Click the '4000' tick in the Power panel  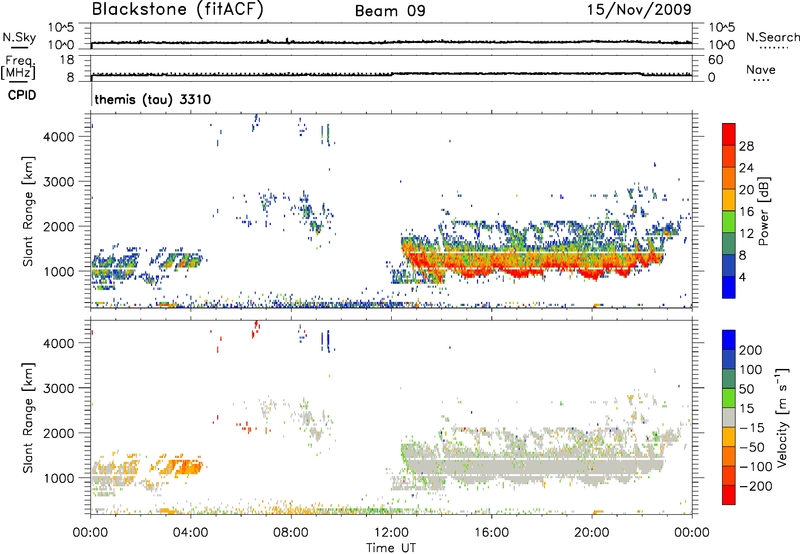(58, 137)
